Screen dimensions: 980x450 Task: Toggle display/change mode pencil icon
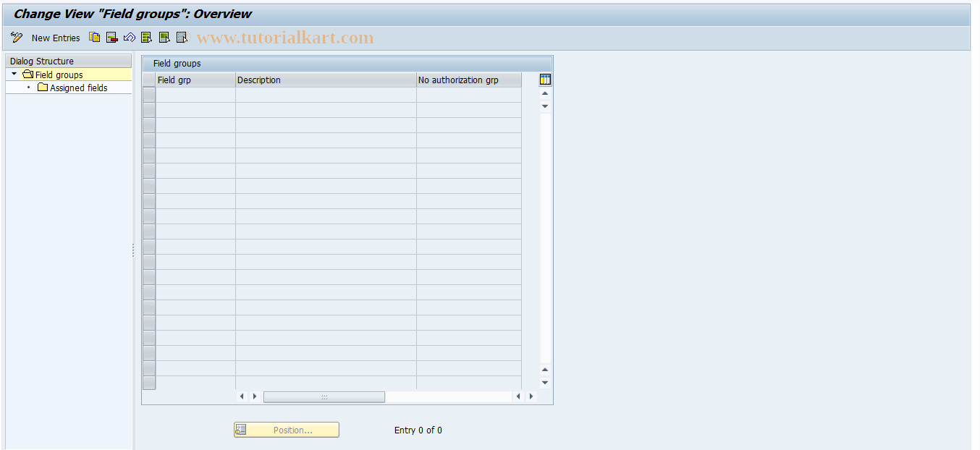(17, 38)
